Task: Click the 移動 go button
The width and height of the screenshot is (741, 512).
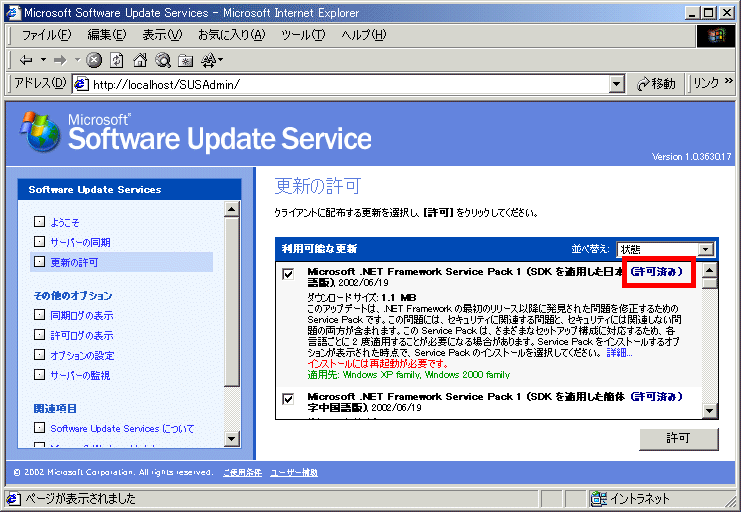Action: tap(656, 84)
